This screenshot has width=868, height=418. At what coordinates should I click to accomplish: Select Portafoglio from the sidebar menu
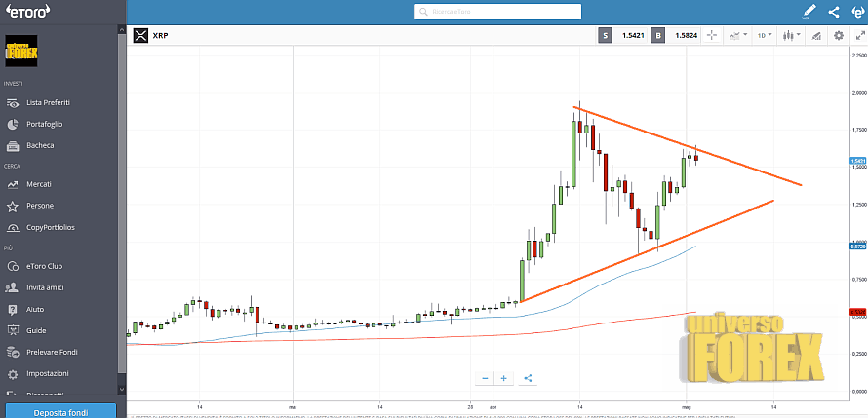tap(45, 124)
